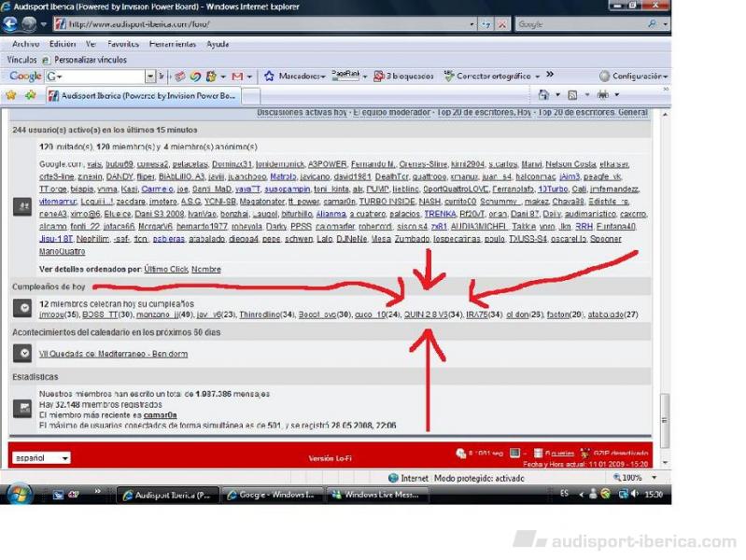Open the Herramientas menu
The height and width of the screenshot is (560, 746).
(x=173, y=44)
